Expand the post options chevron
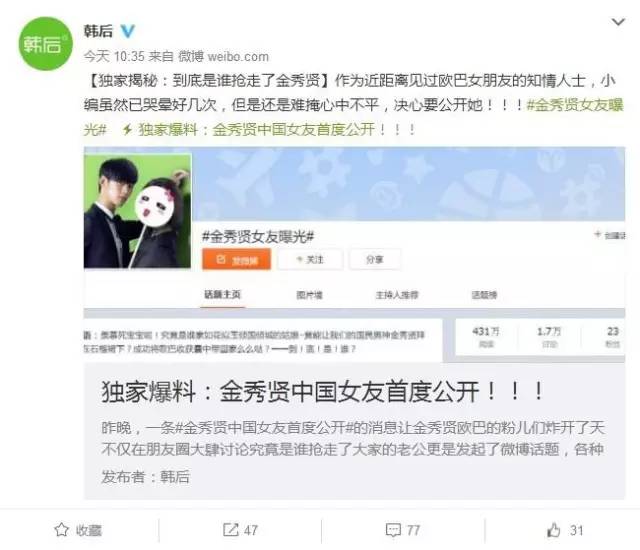Image resolution: width=640 pixels, height=550 pixels. tap(618, 22)
